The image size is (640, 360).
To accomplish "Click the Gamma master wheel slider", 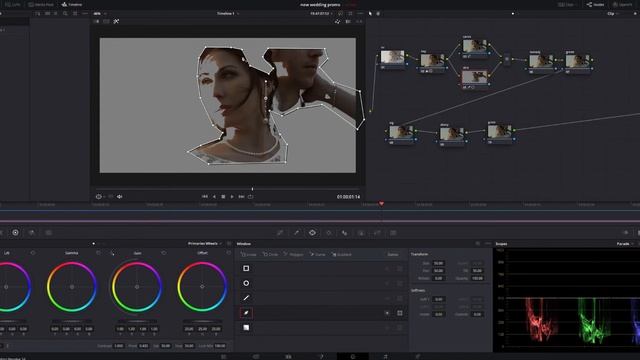I will [x=72, y=321].
